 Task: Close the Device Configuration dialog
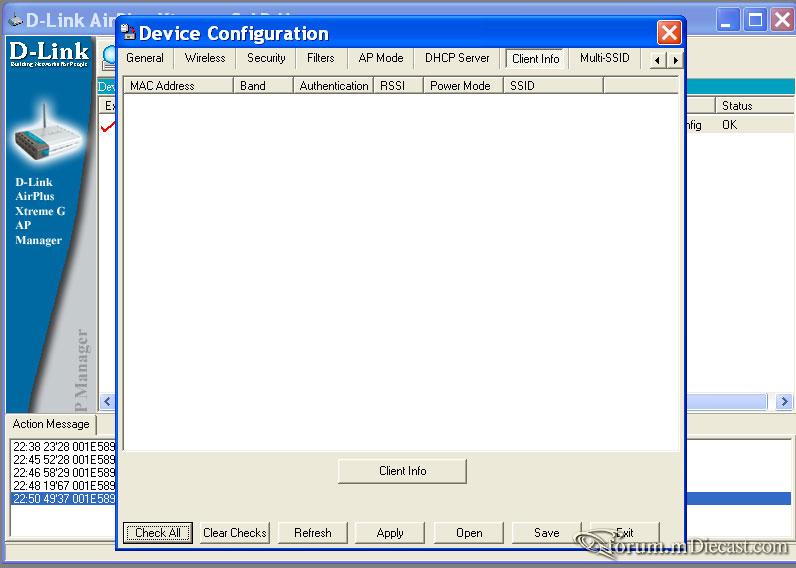click(669, 33)
